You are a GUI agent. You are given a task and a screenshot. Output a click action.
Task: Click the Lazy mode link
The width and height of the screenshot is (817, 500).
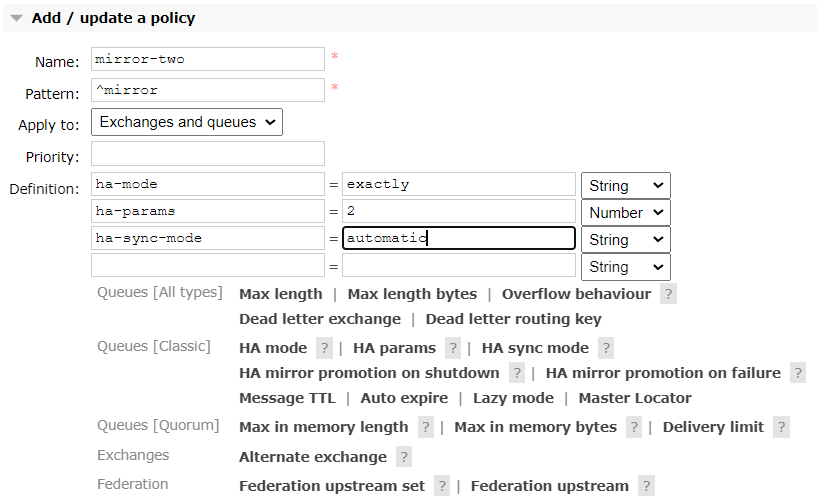(x=513, y=398)
